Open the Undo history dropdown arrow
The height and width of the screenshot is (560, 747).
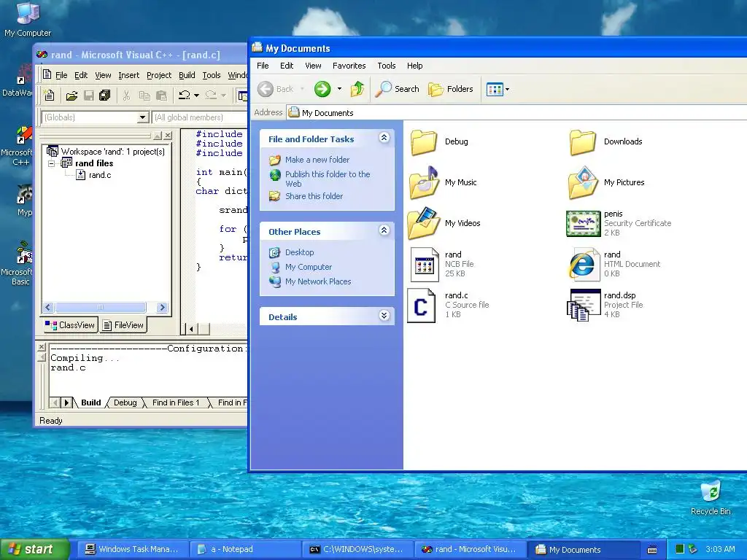(x=196, y=96)
